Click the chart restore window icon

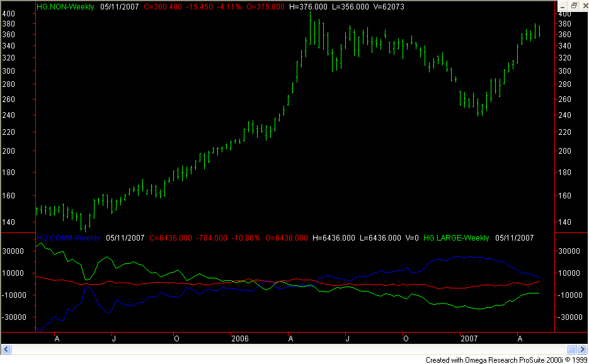pos(574,5)
